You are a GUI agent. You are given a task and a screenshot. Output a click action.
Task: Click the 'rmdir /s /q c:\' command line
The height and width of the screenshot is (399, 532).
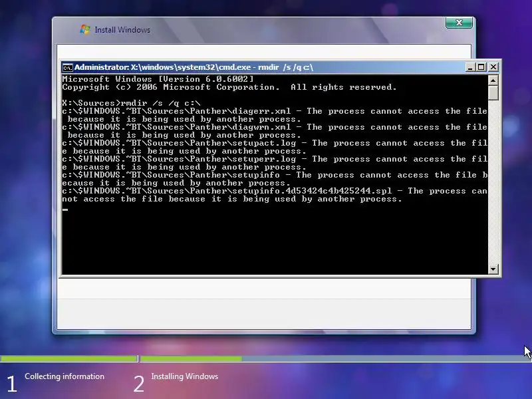click(131, 103)
